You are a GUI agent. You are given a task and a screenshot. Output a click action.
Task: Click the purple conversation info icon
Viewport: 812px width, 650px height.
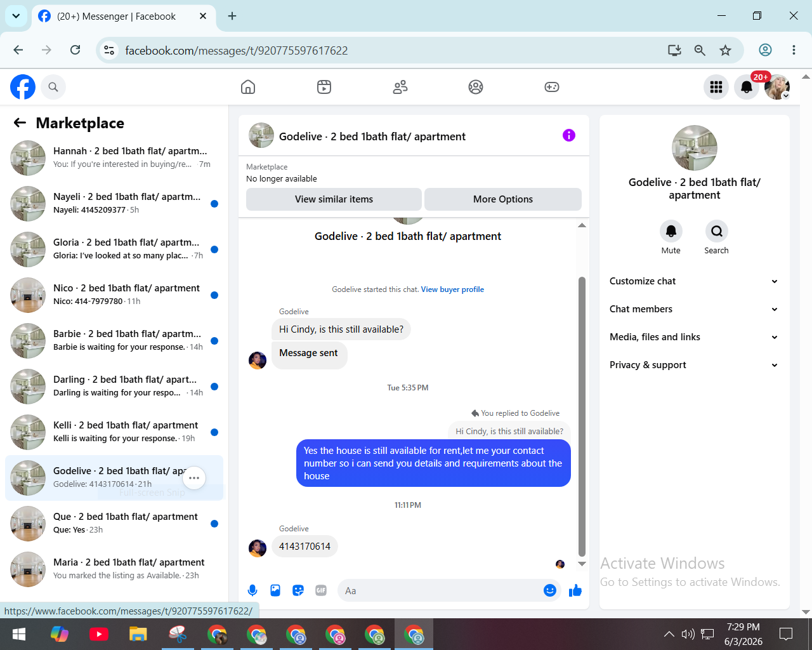point(569,135)
